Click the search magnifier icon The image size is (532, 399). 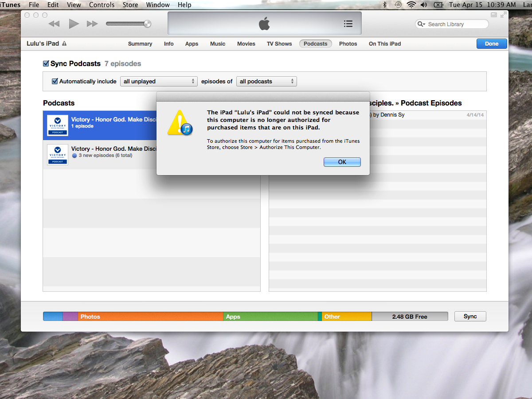pos(421,24)
